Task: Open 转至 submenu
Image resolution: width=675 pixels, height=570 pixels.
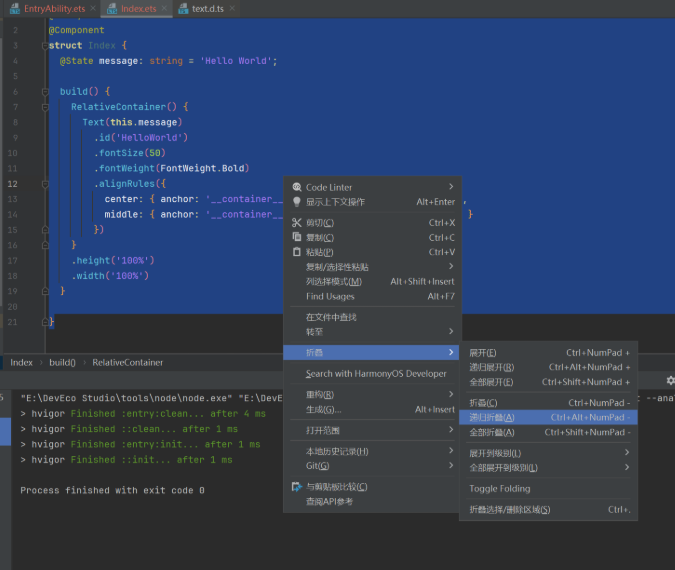Action: coord(373,332)
